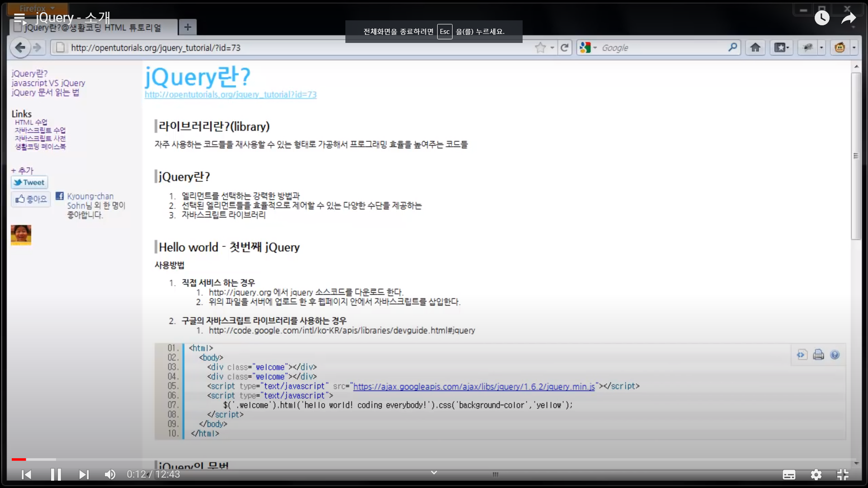Click Firefox home button
Screen dimensions: 868x488
click(755, 47)
